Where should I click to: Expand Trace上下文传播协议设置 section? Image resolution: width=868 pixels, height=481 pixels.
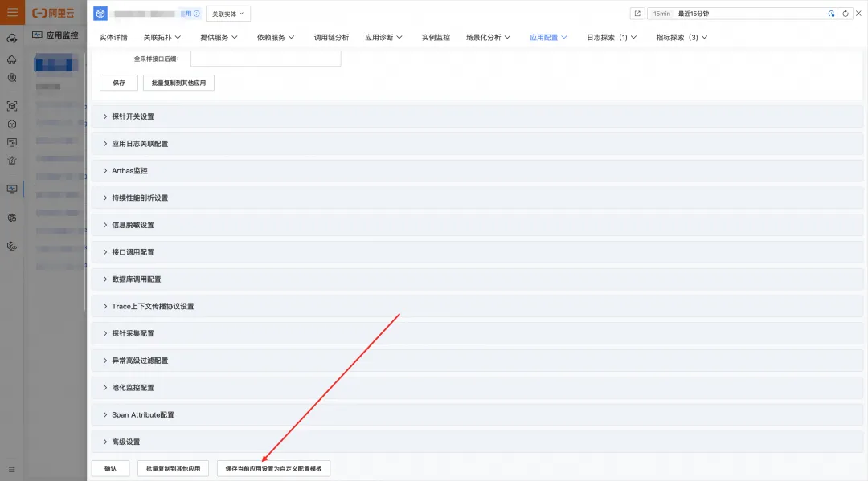coord(477,306)
